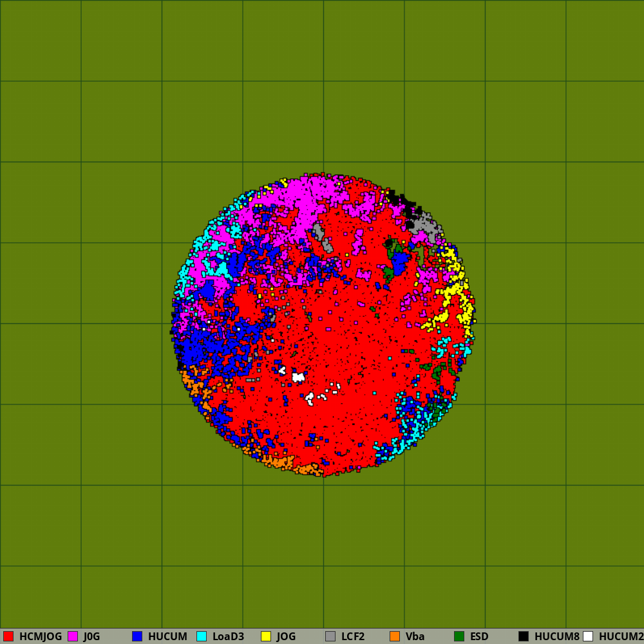Select the orange Vba legend swatch

pyautogui.click(x=395, y=636)
